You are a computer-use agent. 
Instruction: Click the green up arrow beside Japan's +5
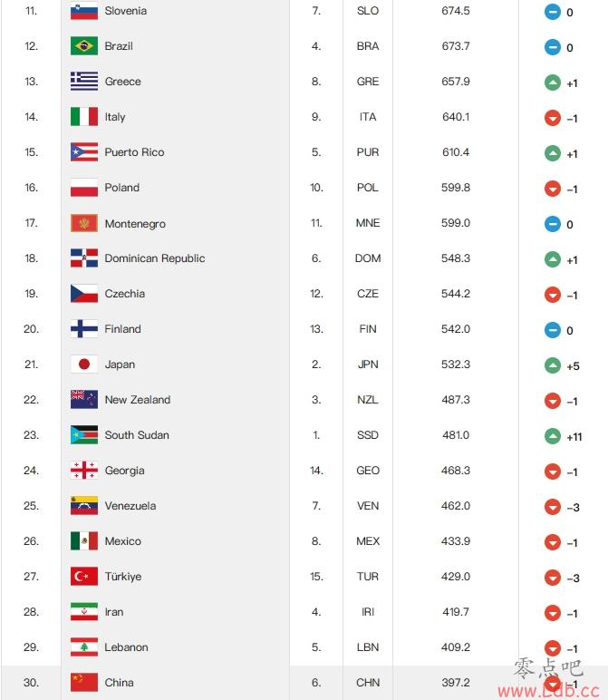pos(552,365)
